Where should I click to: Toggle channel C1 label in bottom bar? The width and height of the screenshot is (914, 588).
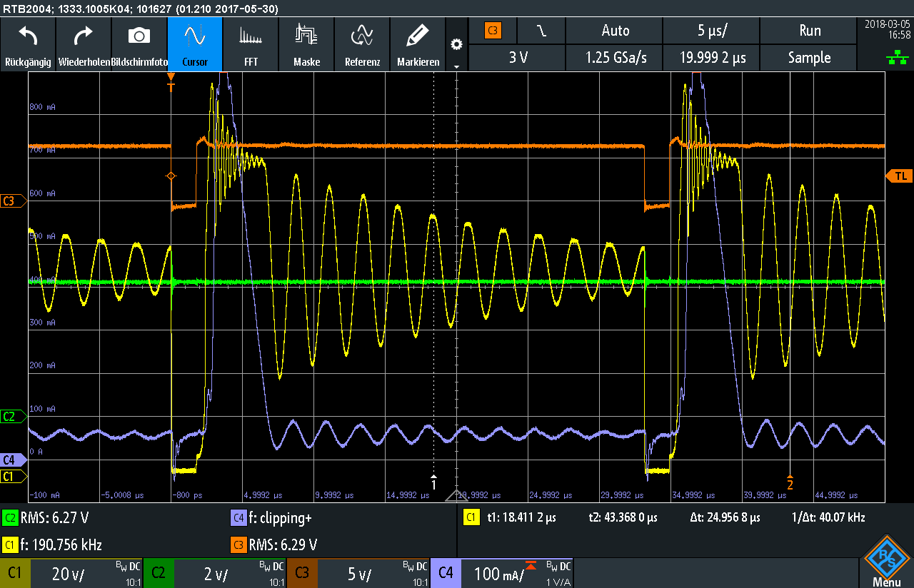[14, 572]
